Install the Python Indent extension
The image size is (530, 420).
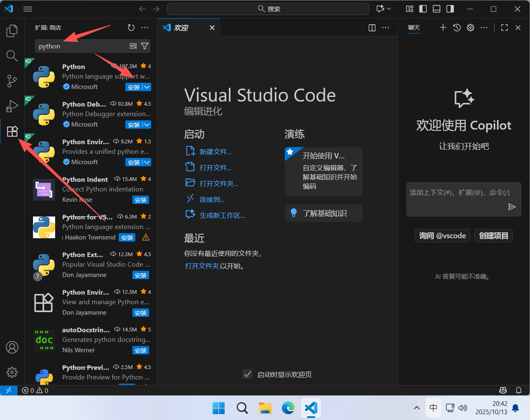[x=141, y=200]
